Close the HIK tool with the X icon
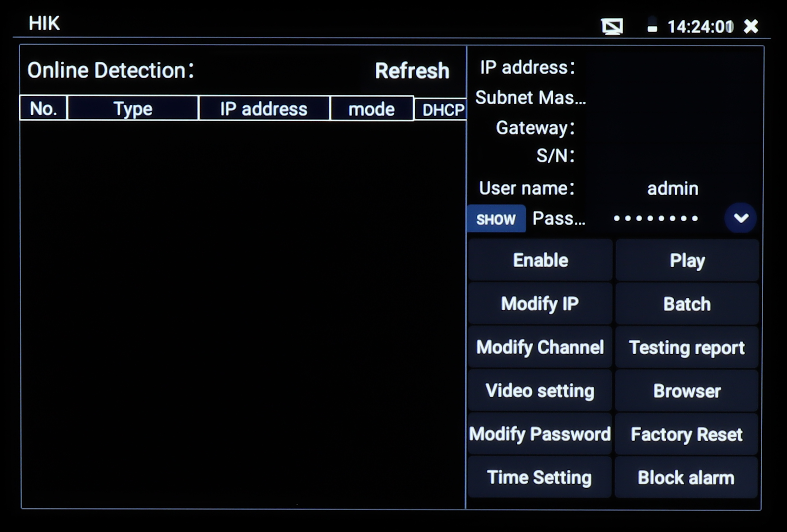This screenshot has width=787, height=532. pyautogui.click(x=751, y=26)
